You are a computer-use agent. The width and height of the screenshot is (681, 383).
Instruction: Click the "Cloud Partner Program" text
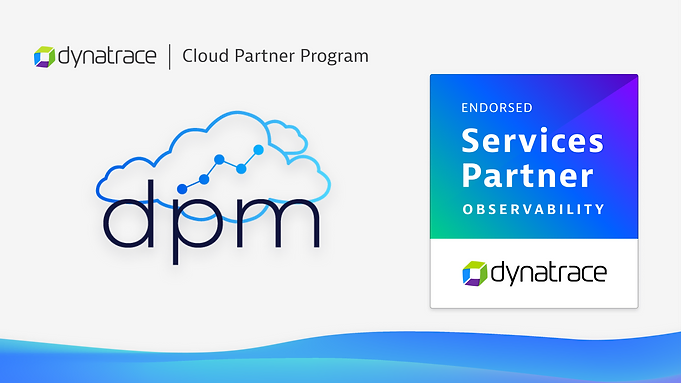[x=275, y=56]
